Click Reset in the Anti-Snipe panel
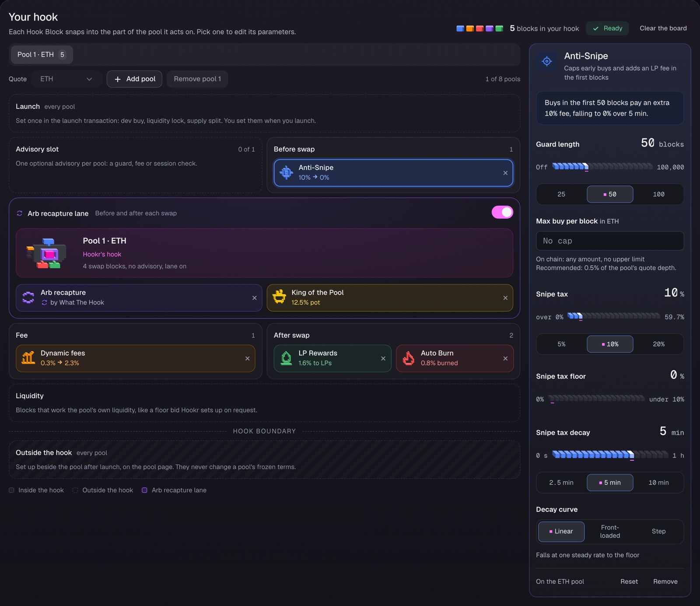 click(x=629, y=581)
